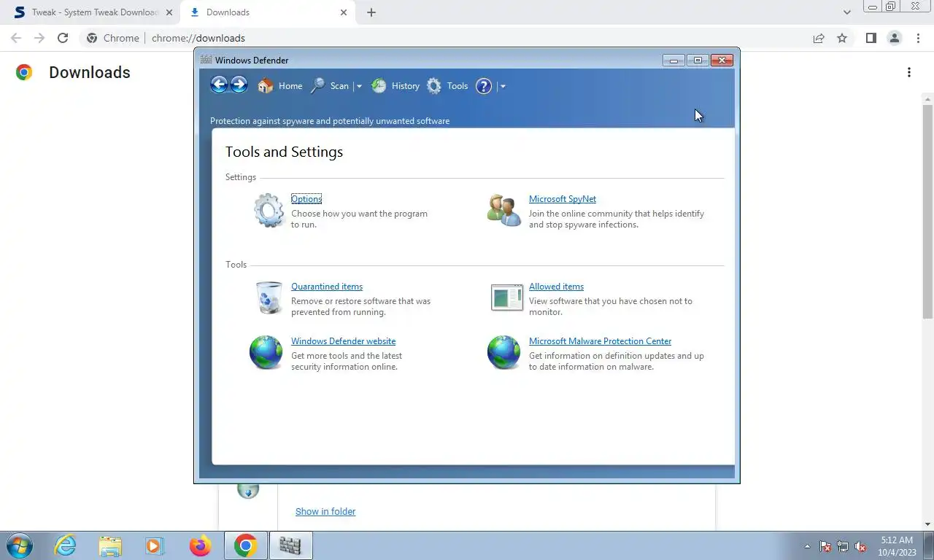Close the Tweak browser tab
The image size is (934, 560).
(x=169, y=12)
